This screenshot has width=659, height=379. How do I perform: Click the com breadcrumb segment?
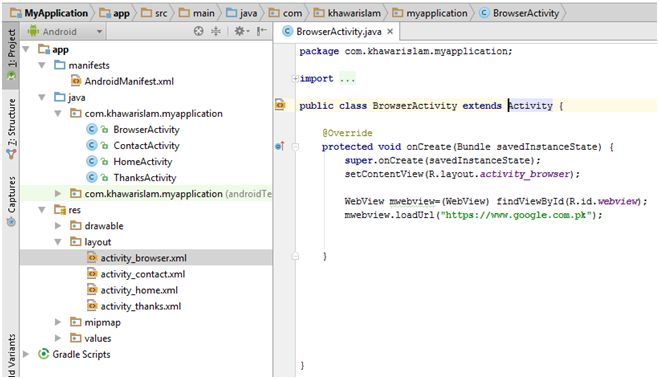point(286,13)
